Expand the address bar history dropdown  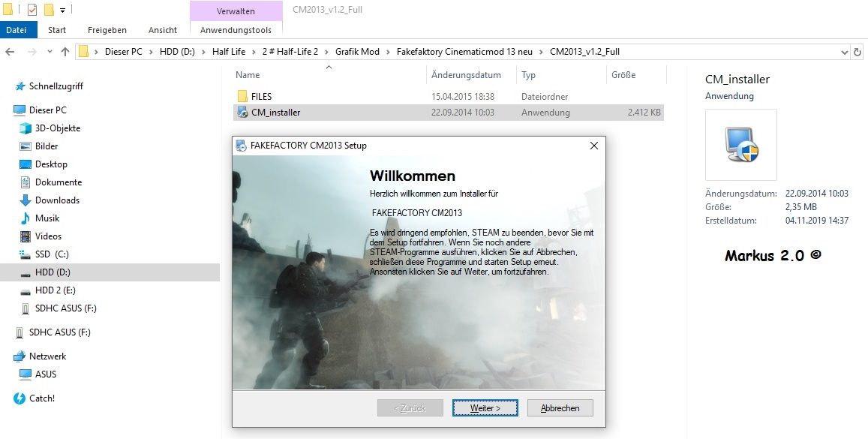pyautogui.click(x=844, y=52)
